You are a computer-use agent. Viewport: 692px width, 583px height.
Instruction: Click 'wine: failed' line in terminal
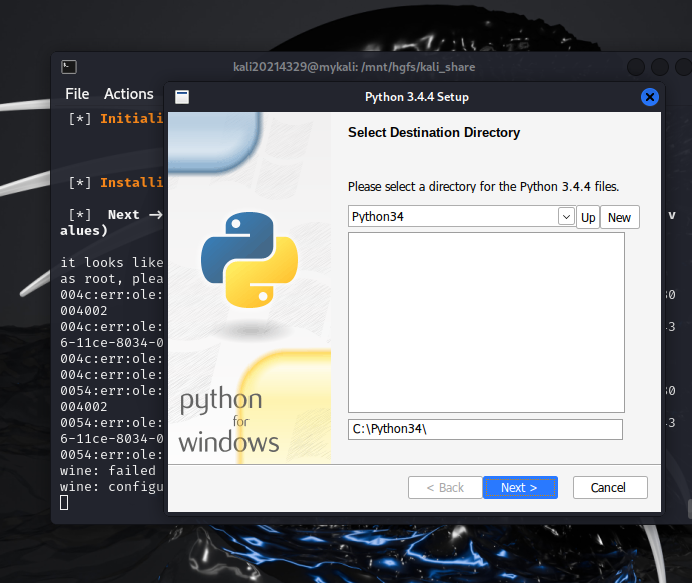pos(108,470)
